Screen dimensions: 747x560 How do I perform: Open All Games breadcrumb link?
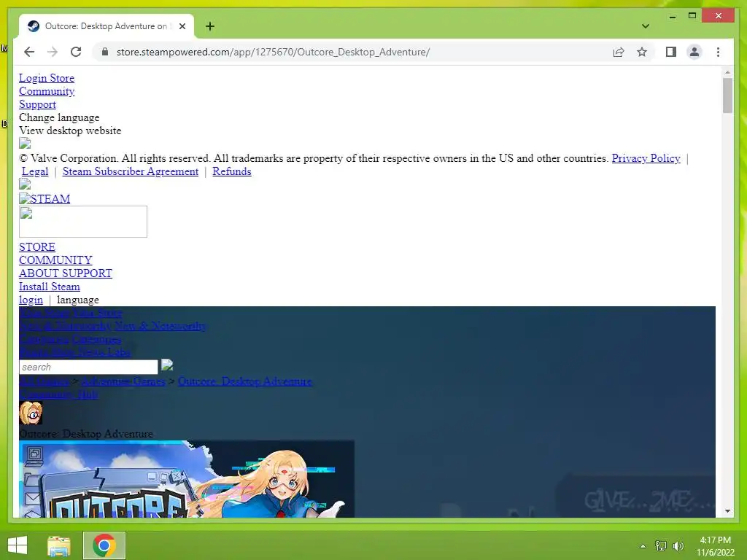pyautogui.click(x=44, y=381)
